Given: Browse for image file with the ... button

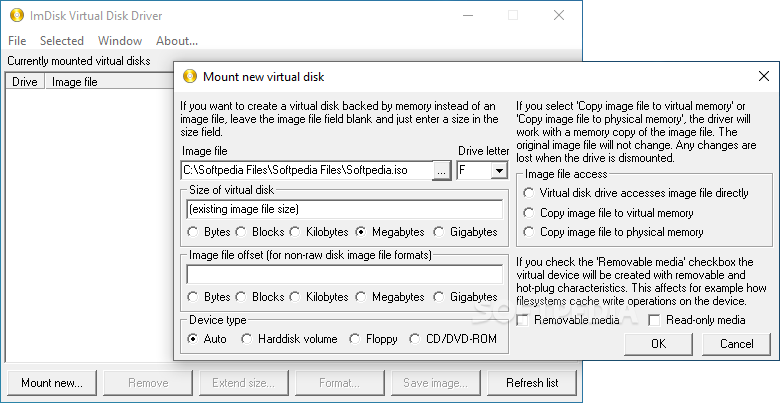Looking at the screenshot, I should [441, 171].
